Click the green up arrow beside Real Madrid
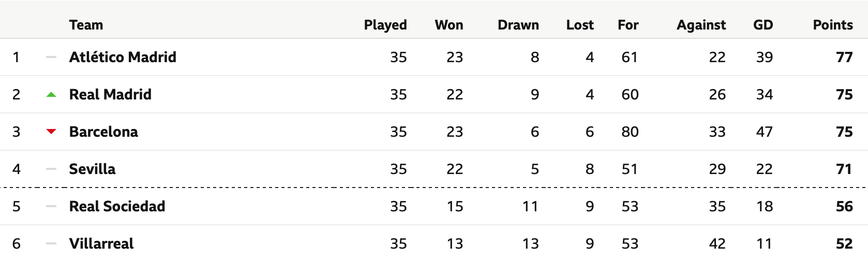 click(x=51, y=94)
